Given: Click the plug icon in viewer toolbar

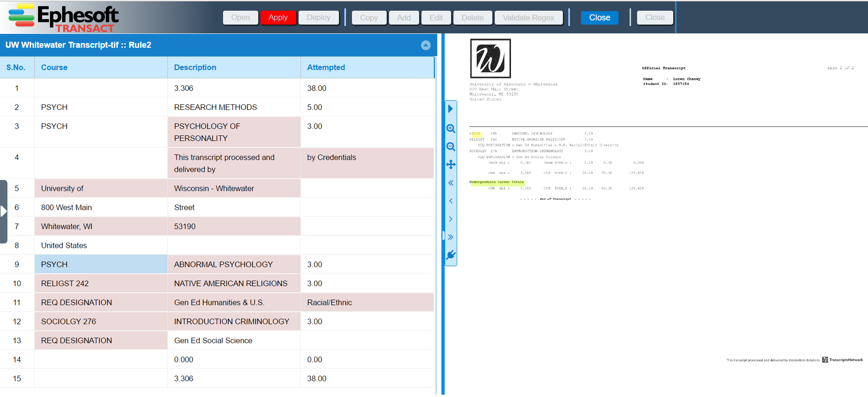Looking at the screenshot, I should pos(451,255).
